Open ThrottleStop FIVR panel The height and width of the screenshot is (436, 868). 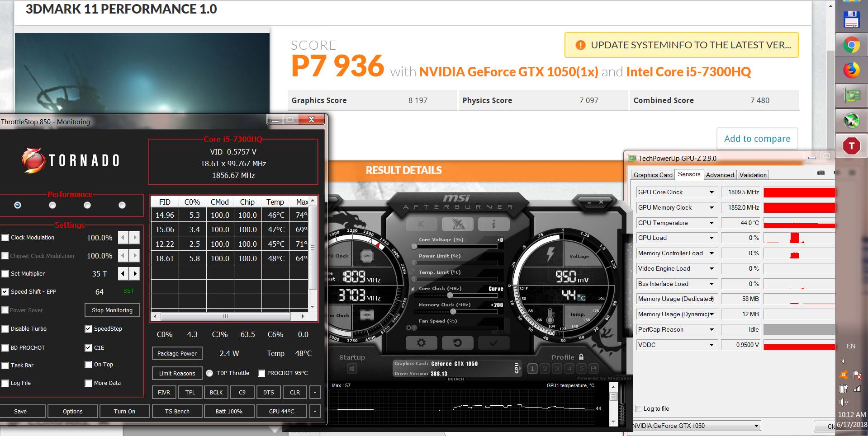(x=164, y=393)
